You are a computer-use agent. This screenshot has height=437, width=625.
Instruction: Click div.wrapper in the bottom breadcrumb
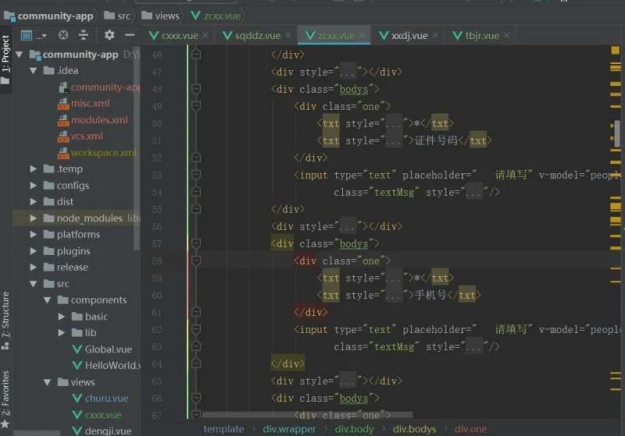tap(290, 429)
